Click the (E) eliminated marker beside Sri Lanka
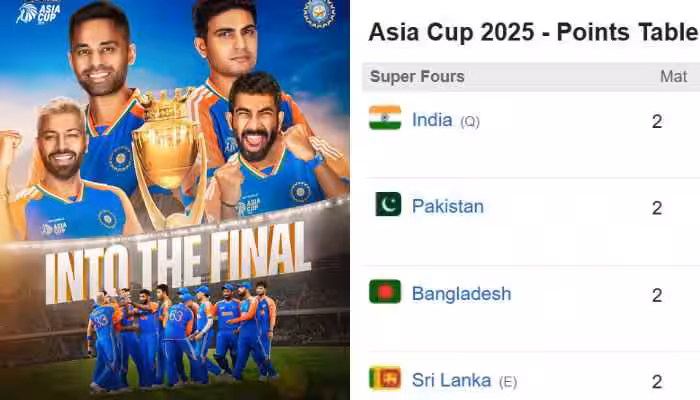Screen dimensions: 700x400 pyautogui.click(x=507, y=382)
